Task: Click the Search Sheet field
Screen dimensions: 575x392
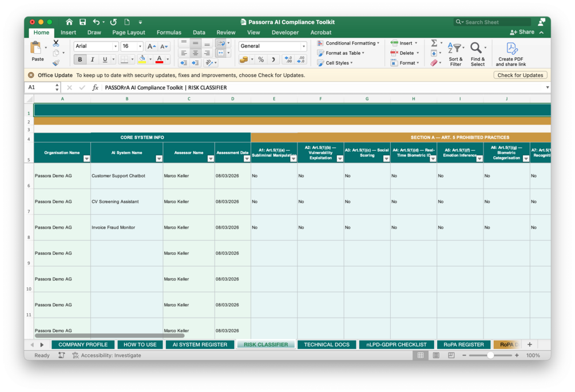Action: tap(492, 22)
